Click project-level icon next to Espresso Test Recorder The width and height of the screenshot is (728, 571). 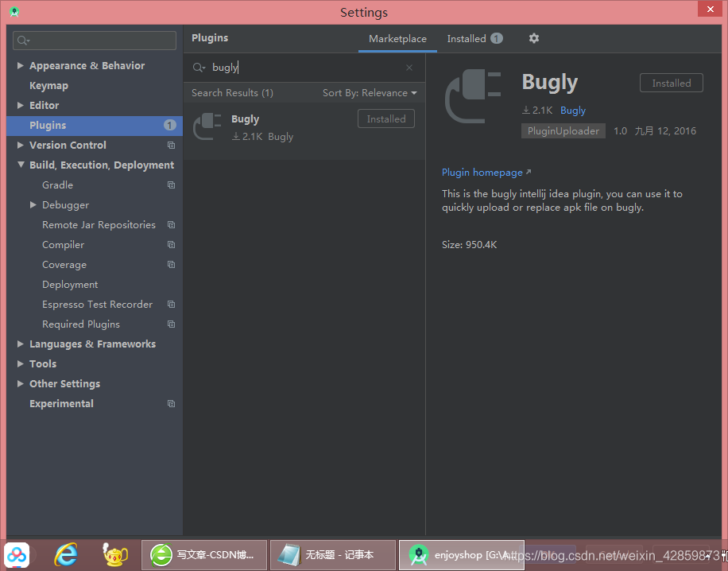(x=171, y=305)
